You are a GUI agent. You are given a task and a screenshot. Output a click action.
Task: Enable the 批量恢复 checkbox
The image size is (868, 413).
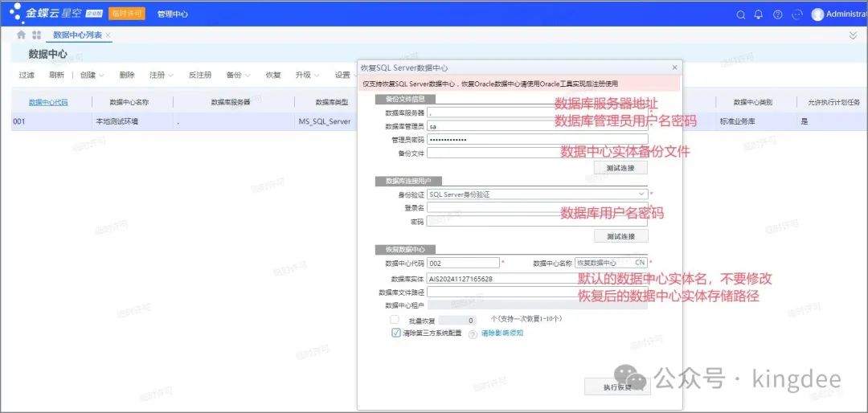pyautogui.click(x=394, y=320)
